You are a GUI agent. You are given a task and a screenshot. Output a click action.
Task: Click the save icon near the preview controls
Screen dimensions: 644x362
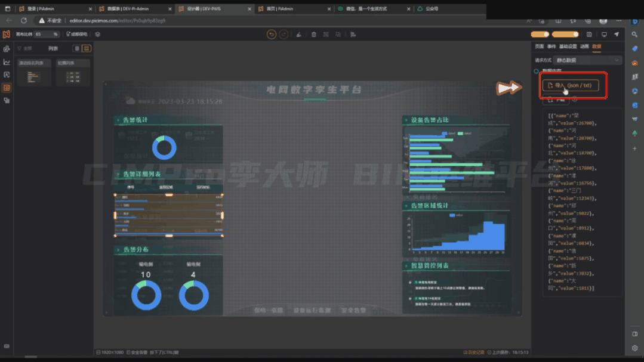click(x=590, y=35)
